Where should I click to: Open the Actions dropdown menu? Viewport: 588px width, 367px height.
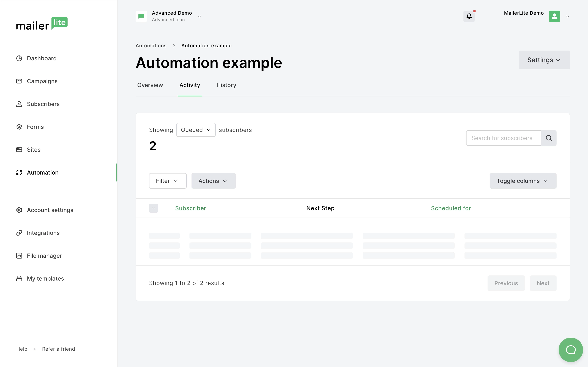(x=213, y=181)
